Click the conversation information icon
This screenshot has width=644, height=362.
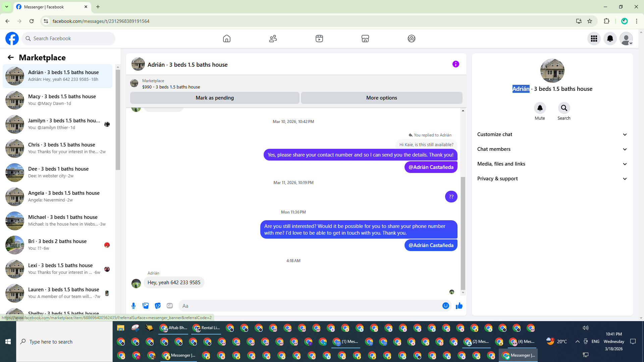point(455,64)
